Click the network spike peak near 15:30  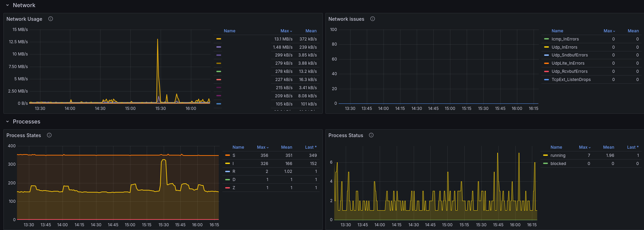coord(158,39)
